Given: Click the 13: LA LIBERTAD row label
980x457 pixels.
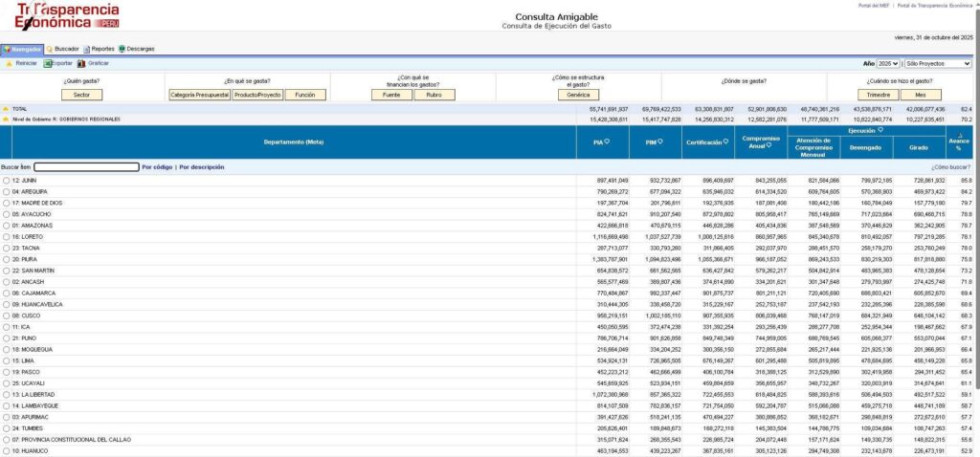Looking at the screenshot, I should 33,395.
